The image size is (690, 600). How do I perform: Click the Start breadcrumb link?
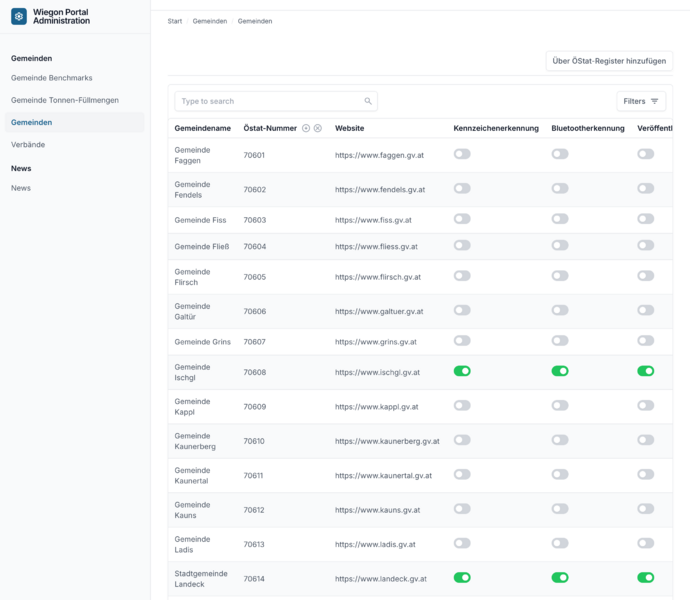click(x=175, y=21)
